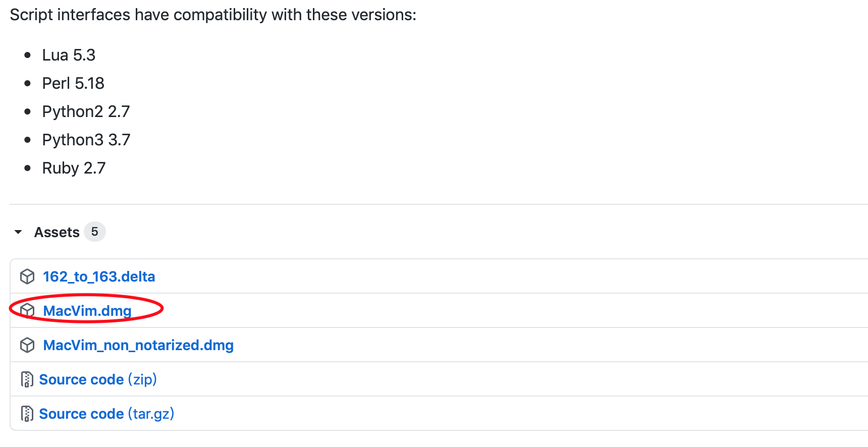868x447 pixels.
Task: Click the Assets section header
Action: tap(57, 232)
